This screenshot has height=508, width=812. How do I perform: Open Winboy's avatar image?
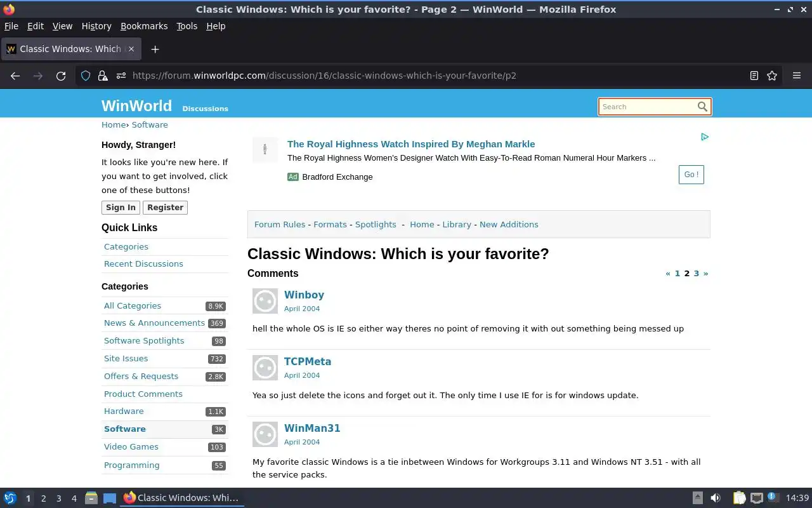point(265,301)
